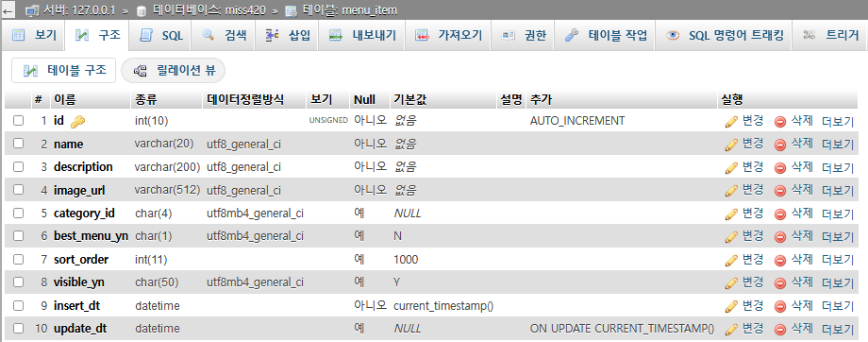Check the checkbox for best_menu_yn row
The height and width of the screenshot is (342, 868).
point(18,235)
